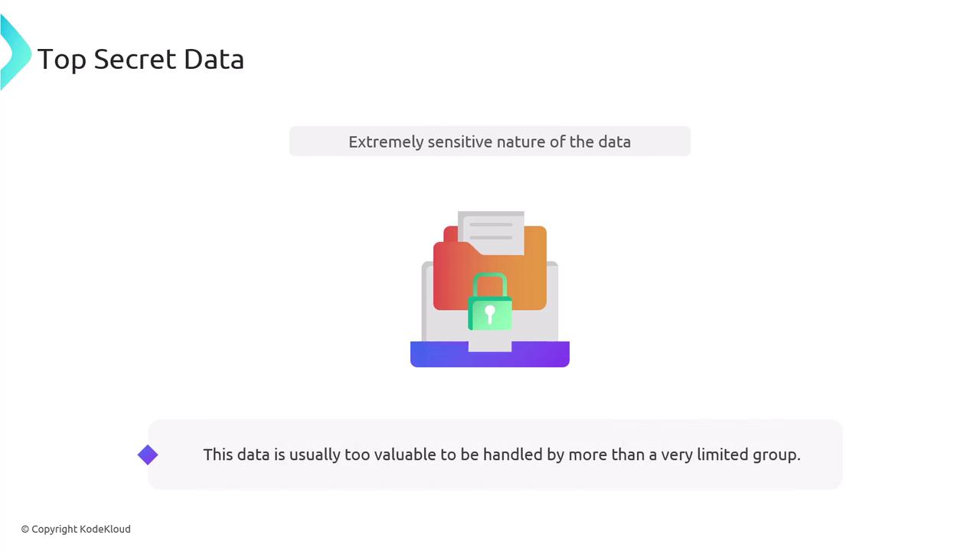980x551 pixels.
Task: Click the green padlock shackle loop
Action: (x=490, y=283)
